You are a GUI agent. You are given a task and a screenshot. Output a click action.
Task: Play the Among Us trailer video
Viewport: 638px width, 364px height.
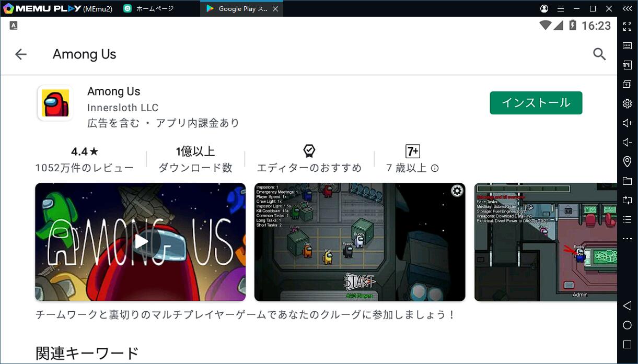pyautogui.click(x=141, y=242)
